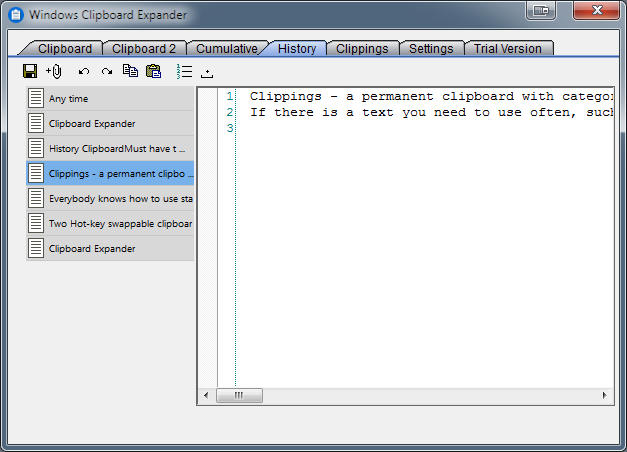This screenshot has width=627, height=452.
Task: Select 'Clippings - a permanent clipbo' entry
Action: [110, 174]
